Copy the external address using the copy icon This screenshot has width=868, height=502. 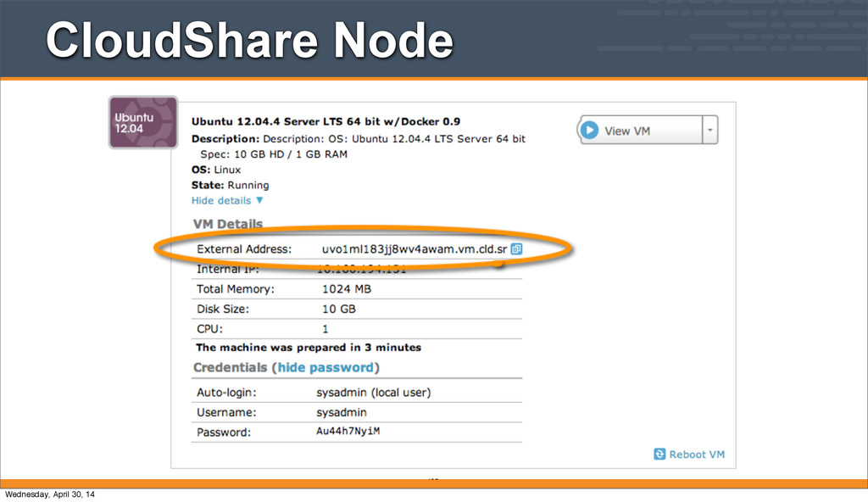(x=516, y=248)
